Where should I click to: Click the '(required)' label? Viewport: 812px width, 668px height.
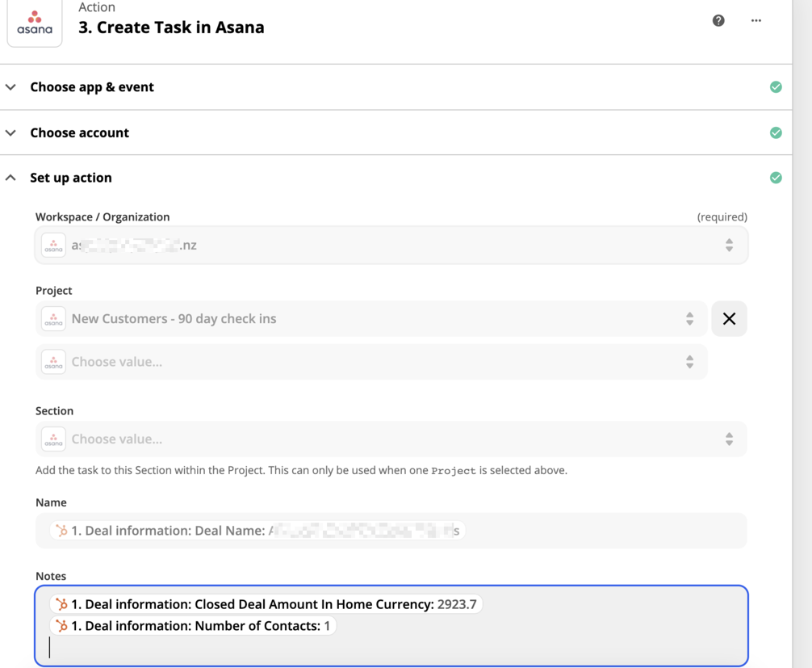pos(722,216)
